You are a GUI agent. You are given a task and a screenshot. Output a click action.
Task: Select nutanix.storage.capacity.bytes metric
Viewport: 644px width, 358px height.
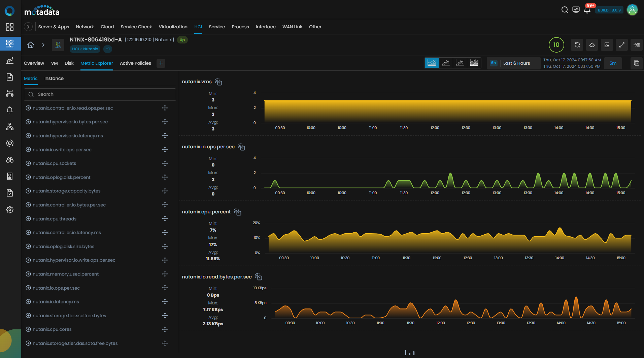pos(67,191)
